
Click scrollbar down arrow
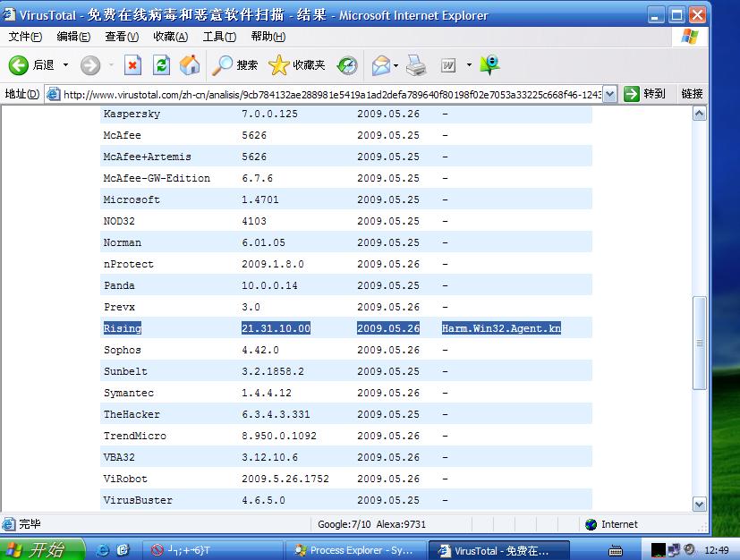[x=700, y=504]
